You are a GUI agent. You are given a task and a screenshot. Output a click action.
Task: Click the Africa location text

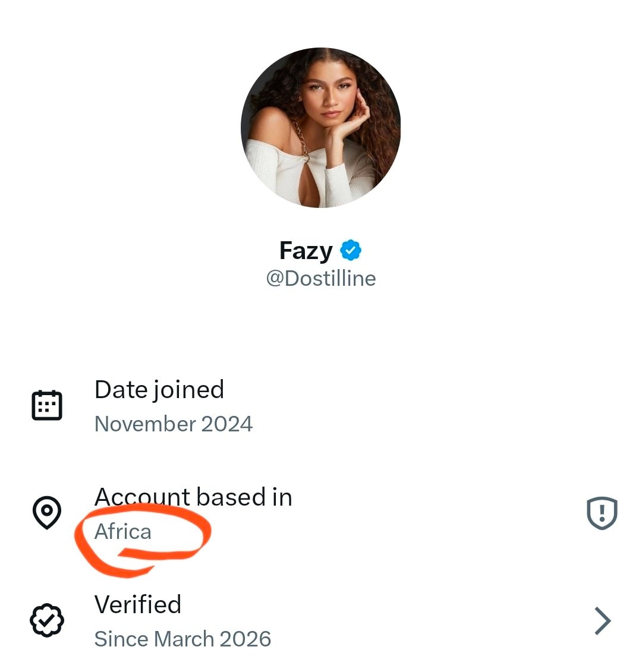122,531
